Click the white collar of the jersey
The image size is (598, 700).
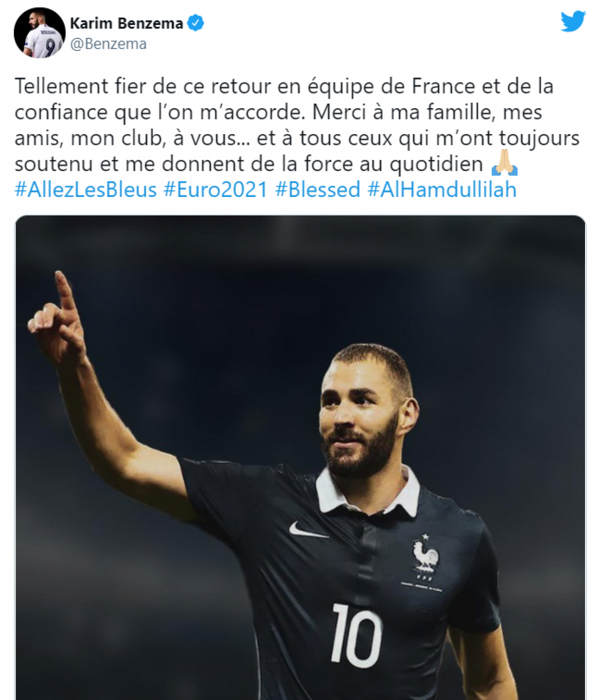pos(368,491)
